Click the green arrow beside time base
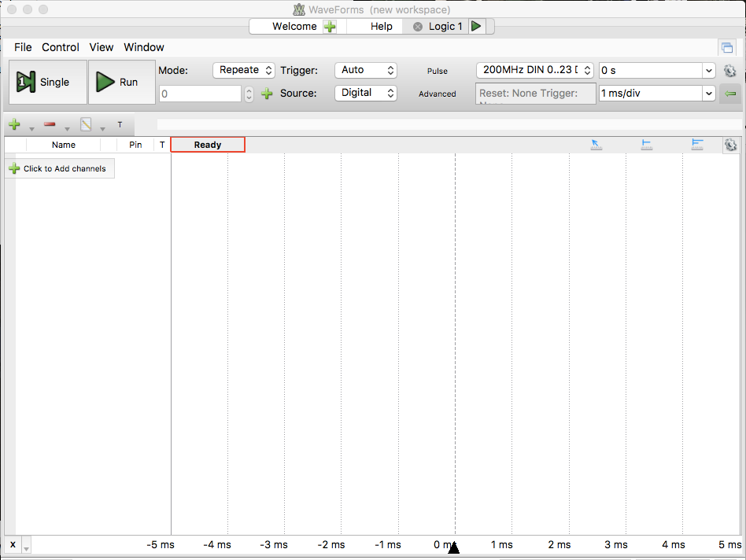The height and width of the screenshot is (560, 746). click(730, 94)
